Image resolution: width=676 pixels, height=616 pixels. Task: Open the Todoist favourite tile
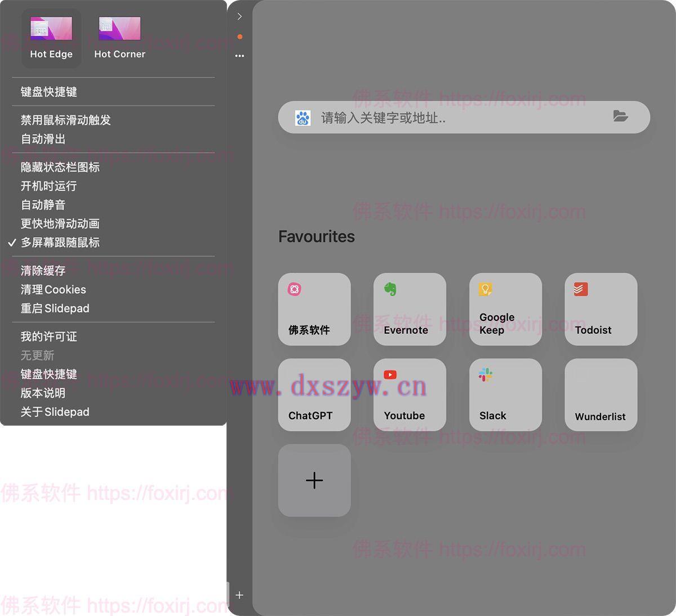[x=601, y=309]
